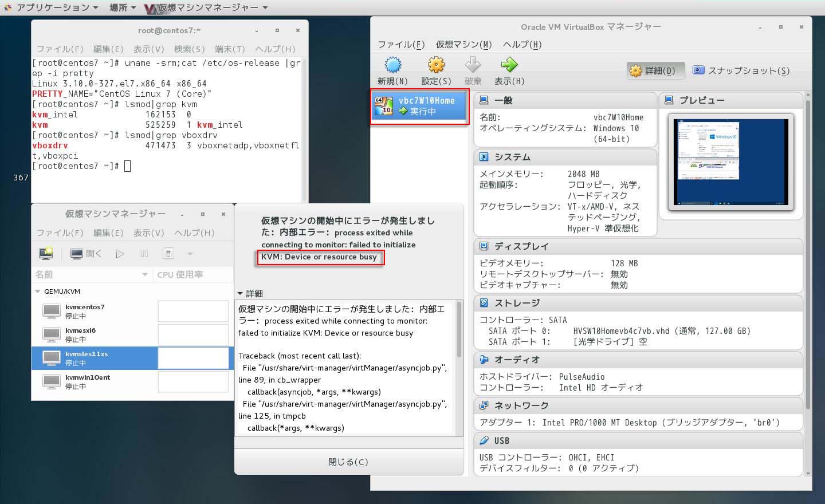
Task: Click error details text scrollbar
Action: [459, 329]
